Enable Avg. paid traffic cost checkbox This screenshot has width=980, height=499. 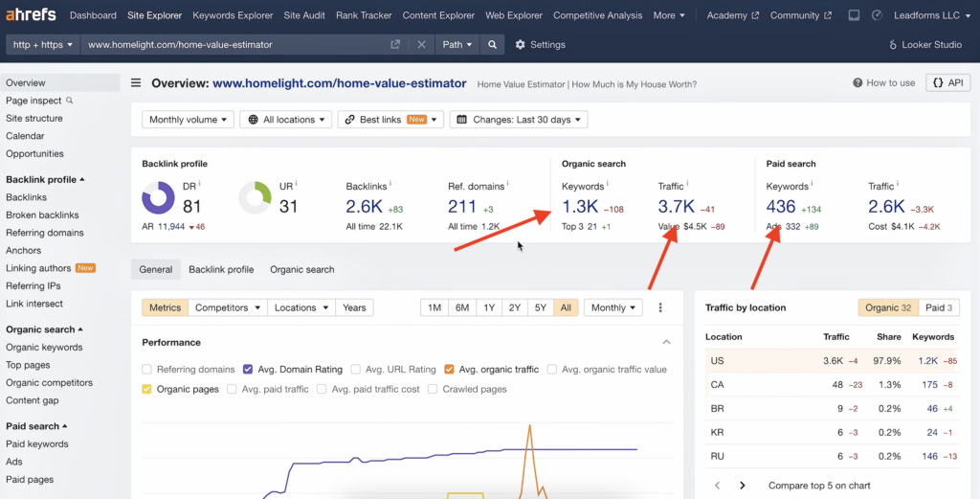(322, 389)
